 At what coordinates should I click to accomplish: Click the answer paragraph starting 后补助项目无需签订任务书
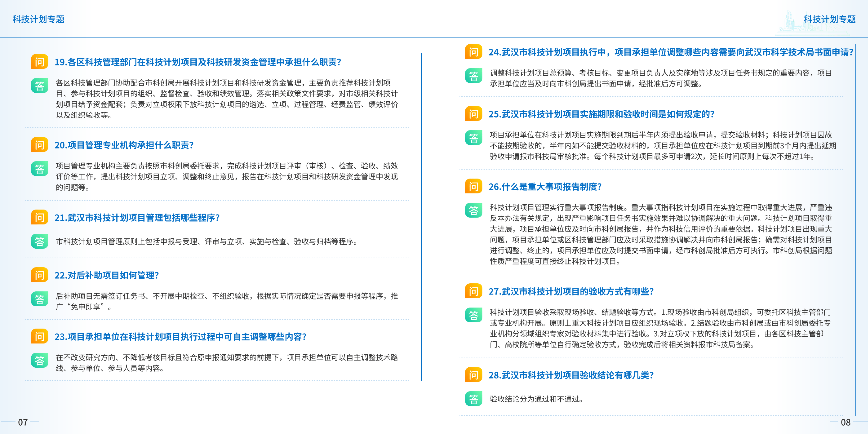coord(227,301)
